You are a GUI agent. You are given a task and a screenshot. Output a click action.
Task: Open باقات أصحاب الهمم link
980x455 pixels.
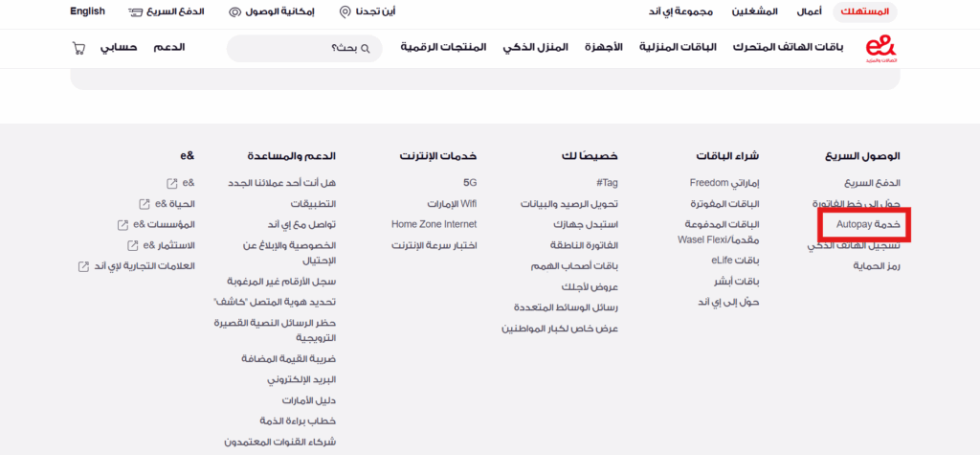point(574,266)
